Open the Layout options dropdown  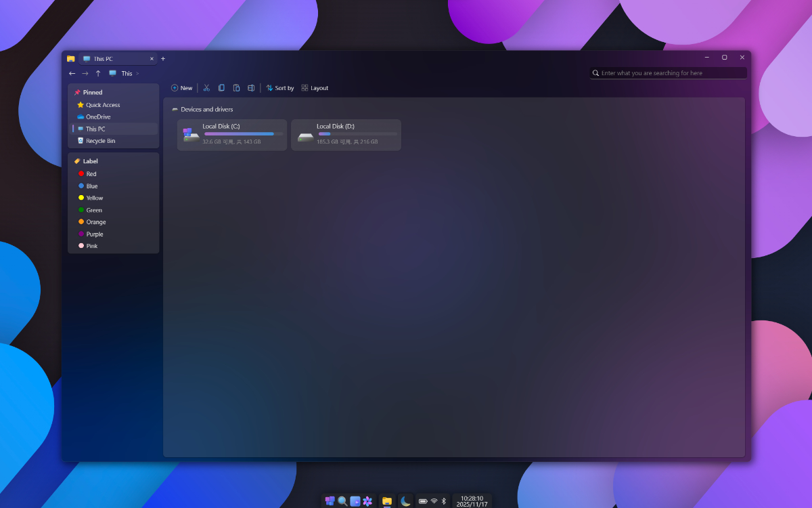[315, 87]
